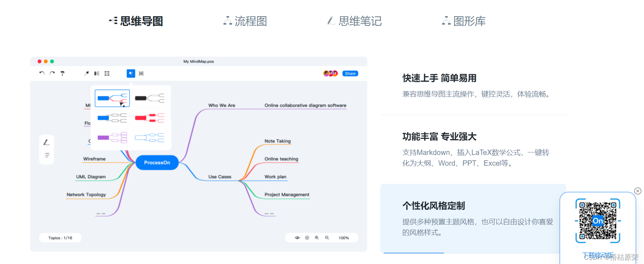
Task: Click the pencil note icon in side panel
Action: (46, 142)
